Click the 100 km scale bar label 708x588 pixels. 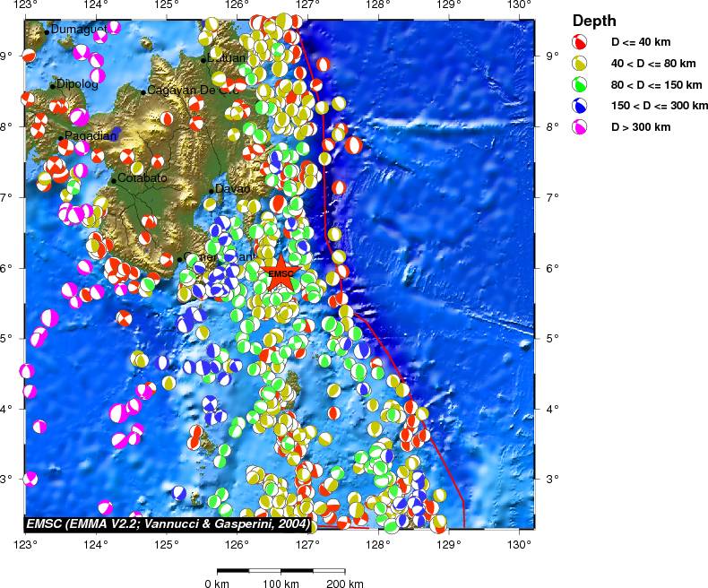[x=281, y=584]
